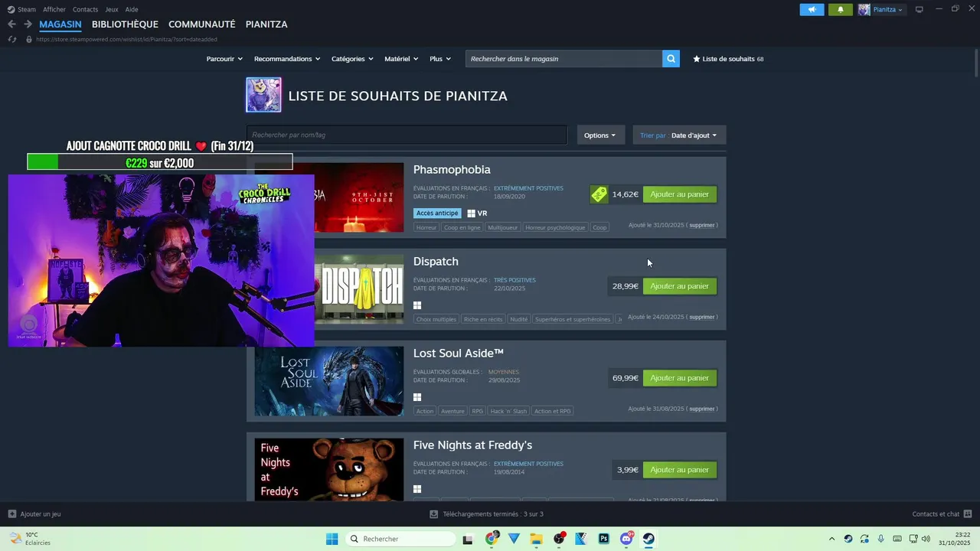The width and height of the screenshot is (980, 551).
Task: Click the Steam announcements megaphone icon
Action: click(812, 9)
